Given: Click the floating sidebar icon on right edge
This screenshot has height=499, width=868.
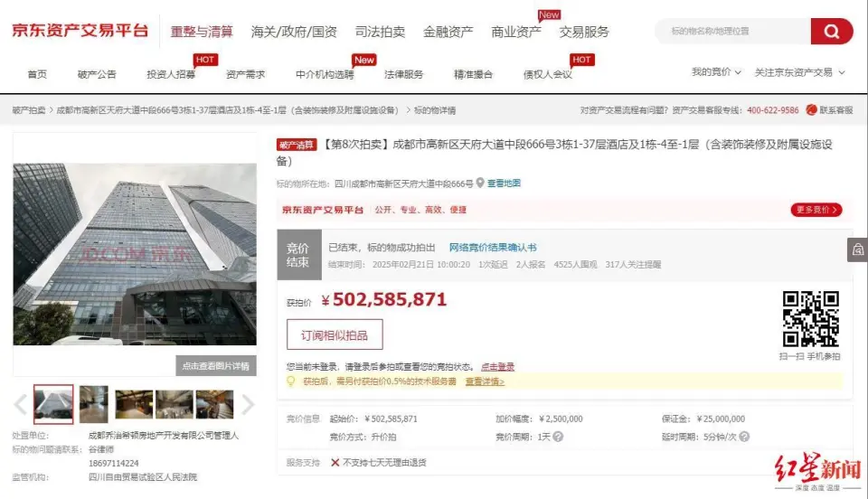Looking at the screenshot, I should [856, 250].
